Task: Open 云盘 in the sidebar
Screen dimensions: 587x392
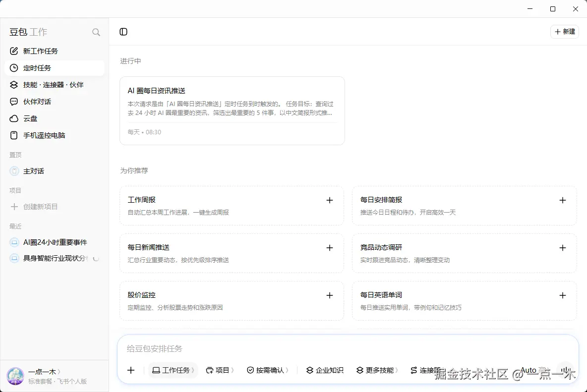Action: [54, 118]
